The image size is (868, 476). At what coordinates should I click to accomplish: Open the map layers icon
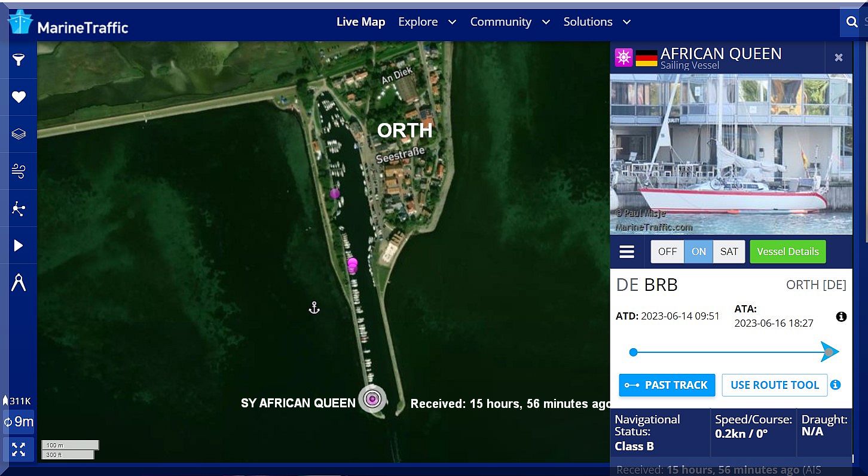click(x=19, y=134)
